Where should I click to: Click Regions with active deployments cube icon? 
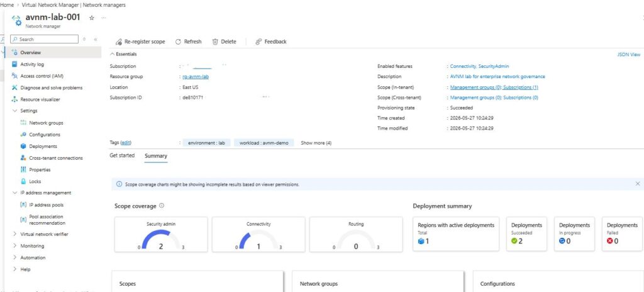[x=421, y=241]
